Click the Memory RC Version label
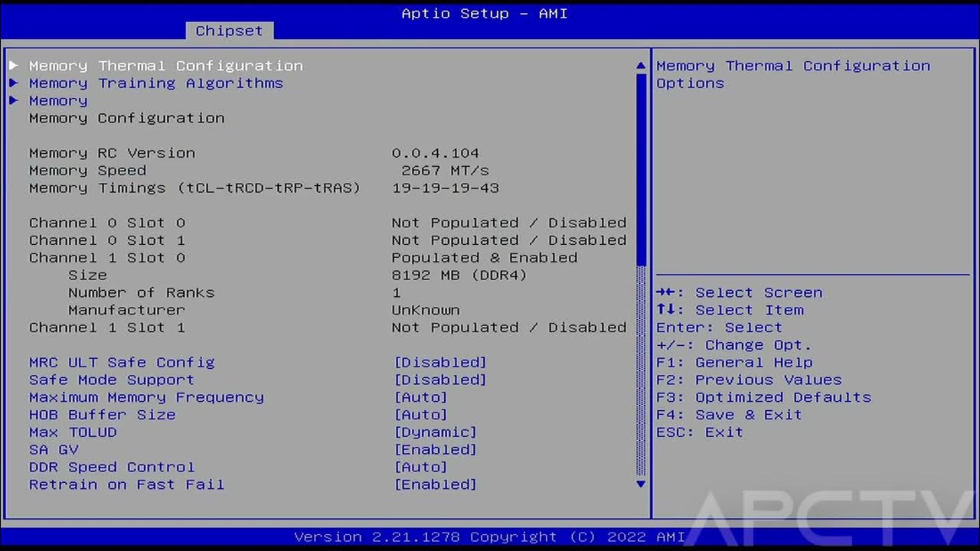The width and height of the screenshot is (980, 551). tap(112, 153)
